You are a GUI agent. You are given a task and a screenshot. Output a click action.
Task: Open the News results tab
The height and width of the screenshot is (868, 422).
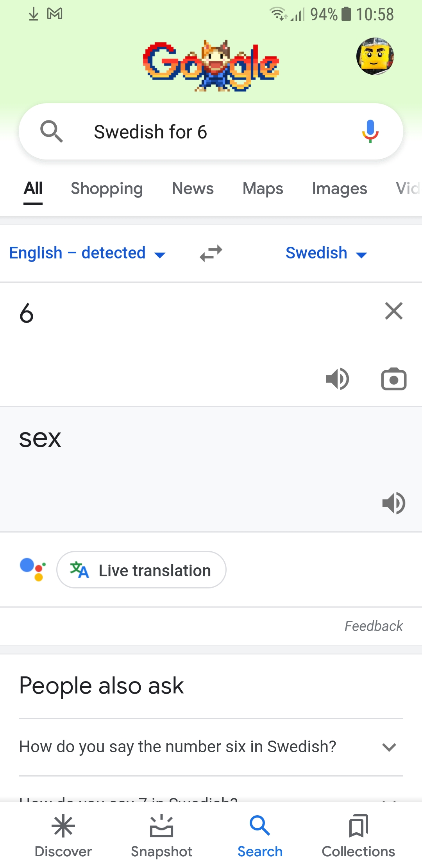(x=193, y=188)
